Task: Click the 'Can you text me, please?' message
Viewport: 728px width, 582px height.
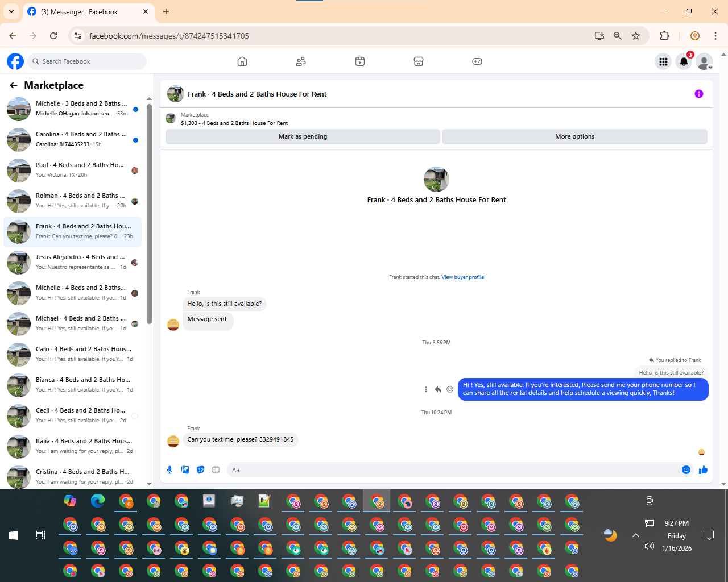Action: click(x=241, y=440)
